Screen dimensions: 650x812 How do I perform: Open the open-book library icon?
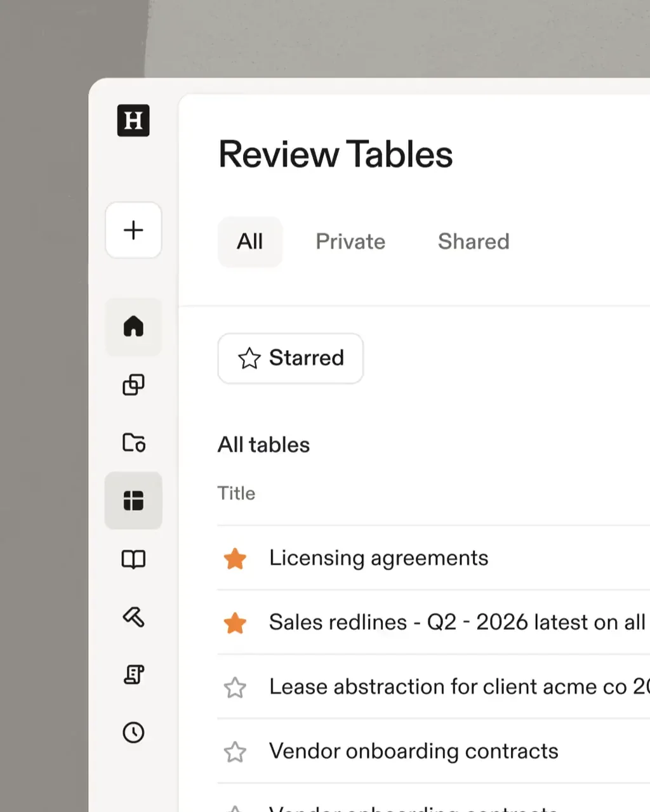coord(133,559)
